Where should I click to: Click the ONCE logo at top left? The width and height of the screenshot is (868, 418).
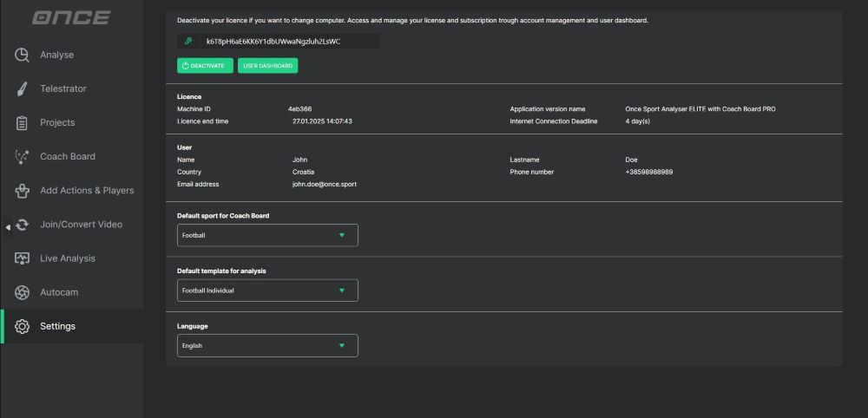point(71,17)
